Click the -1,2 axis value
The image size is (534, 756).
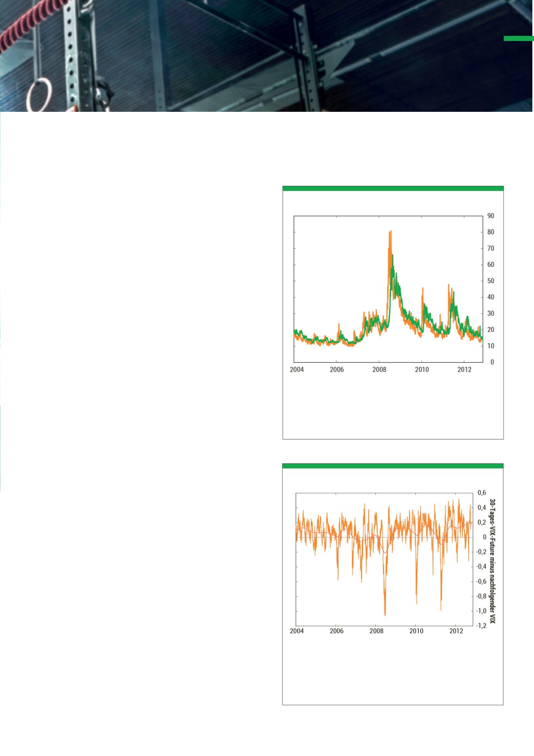[481, 626]
